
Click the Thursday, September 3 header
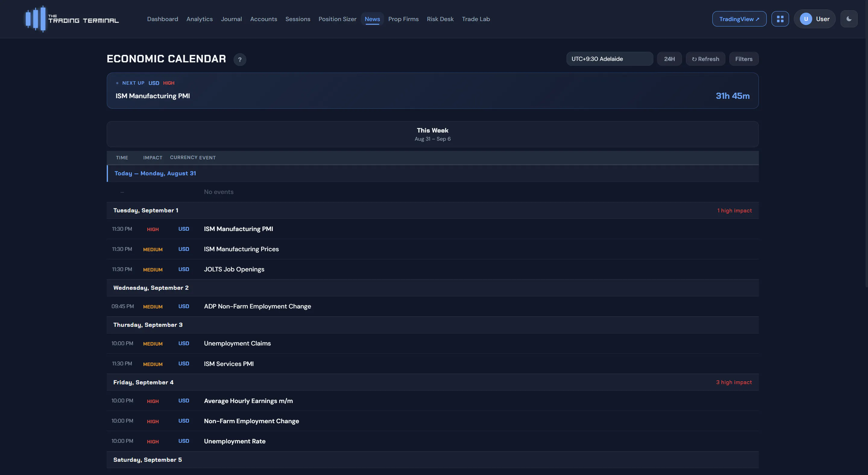click(432, 325)
